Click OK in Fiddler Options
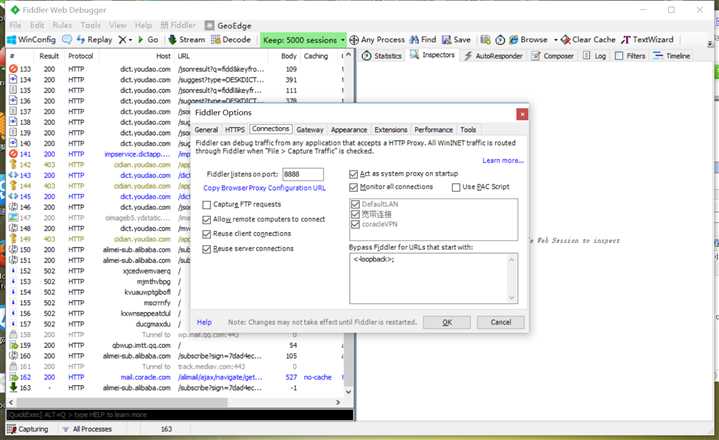 pyautogui.click(x=447, y=322)
